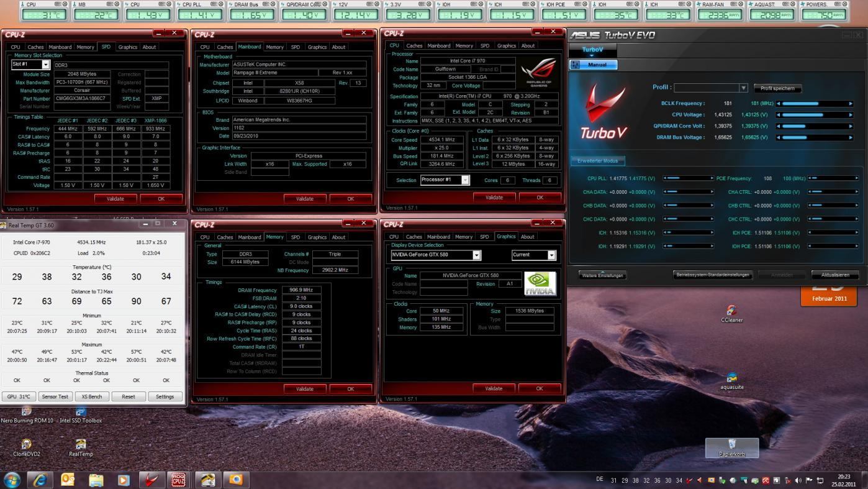Click XS Bench in Real Temp
The height and width of the screenshot is (489, 868).
[92, 396]
